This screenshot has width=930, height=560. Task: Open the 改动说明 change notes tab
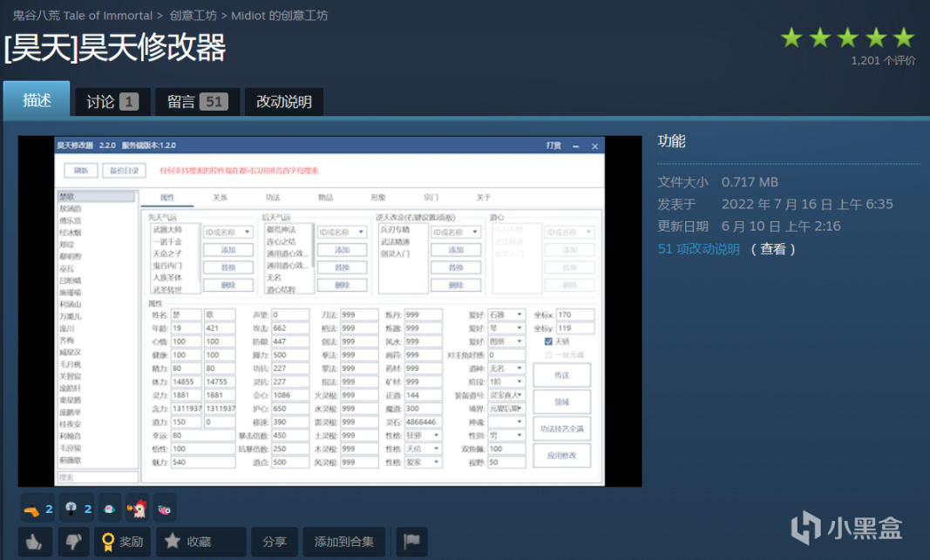[284, 102]
